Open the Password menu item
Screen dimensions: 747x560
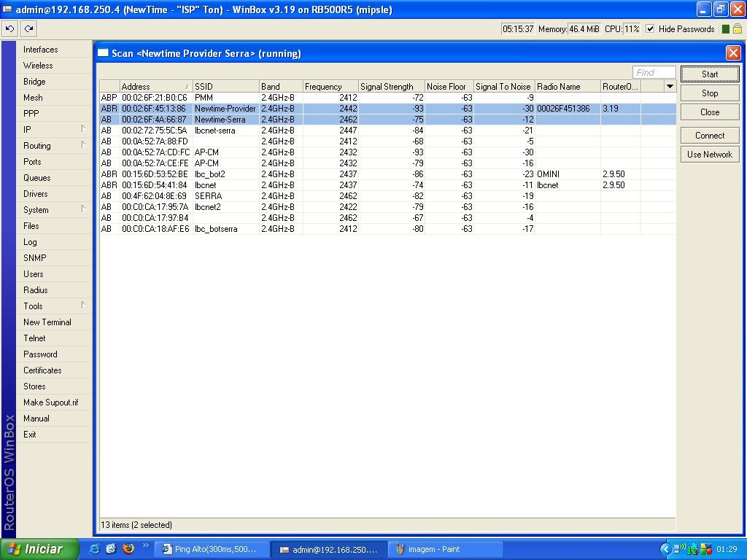click(x=54, y=354)
